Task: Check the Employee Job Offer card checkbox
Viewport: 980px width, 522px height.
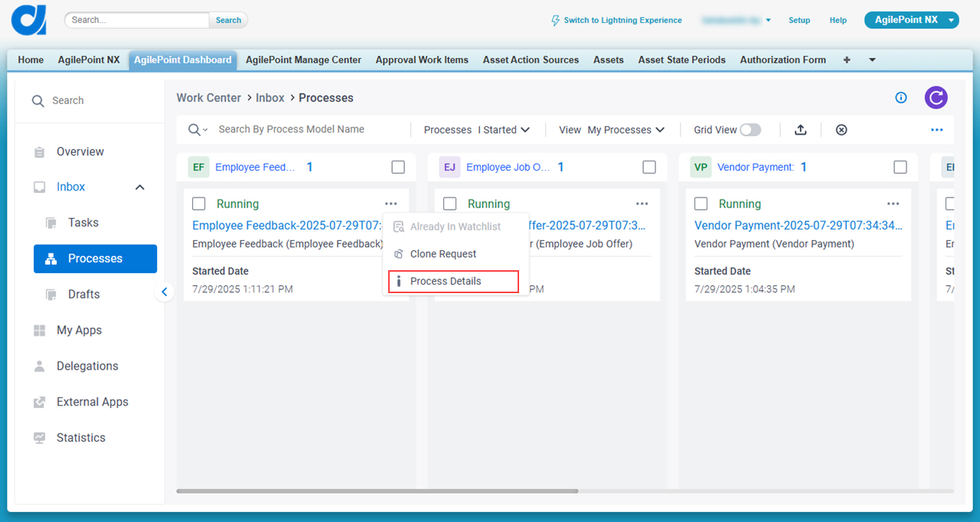Action: coord(450,204)
